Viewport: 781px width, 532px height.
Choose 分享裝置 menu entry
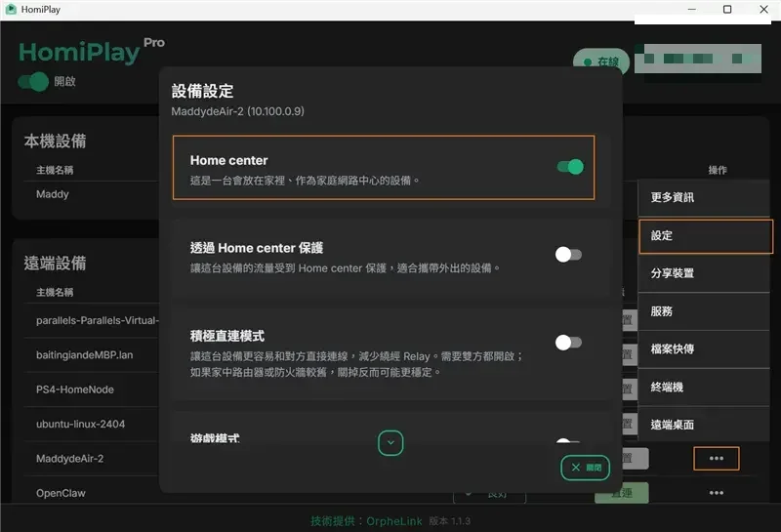coord(704,273)
